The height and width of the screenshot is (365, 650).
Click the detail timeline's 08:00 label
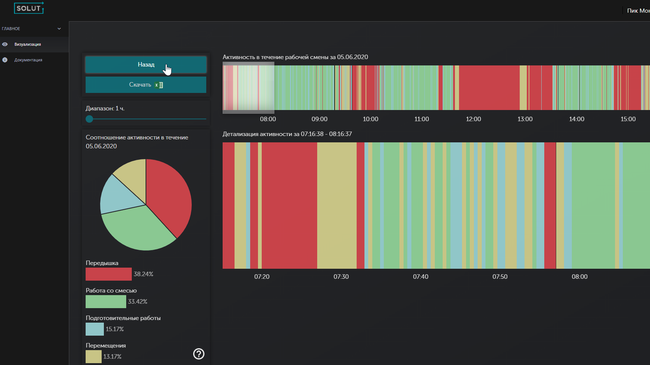(x=580, y=277)
